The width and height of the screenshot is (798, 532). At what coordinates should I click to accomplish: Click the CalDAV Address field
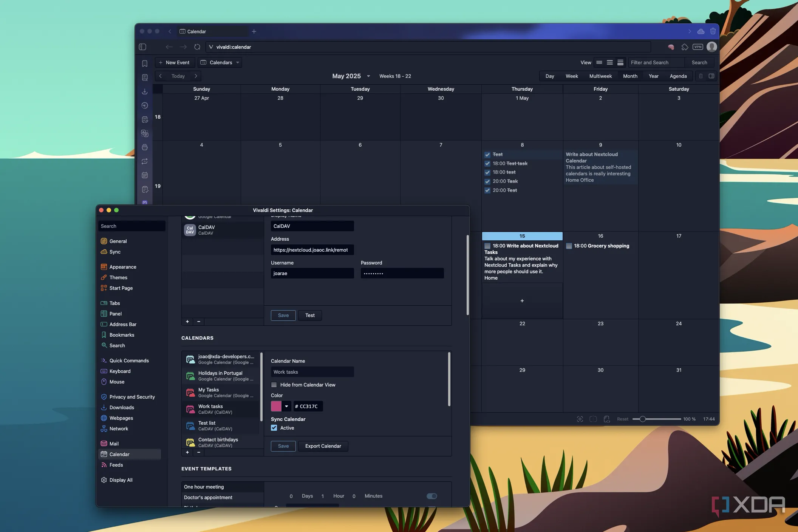pos(312,250)
